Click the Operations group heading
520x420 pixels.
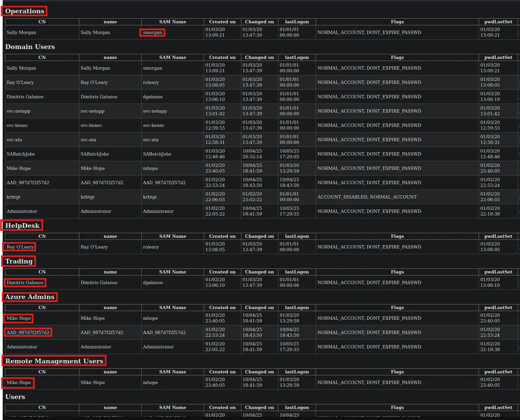(24, 11)
